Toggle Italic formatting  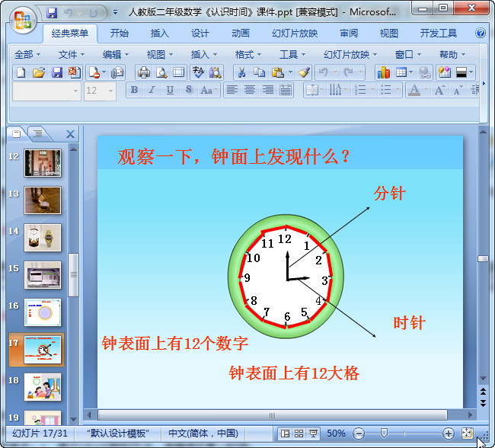tap(152, 90)
